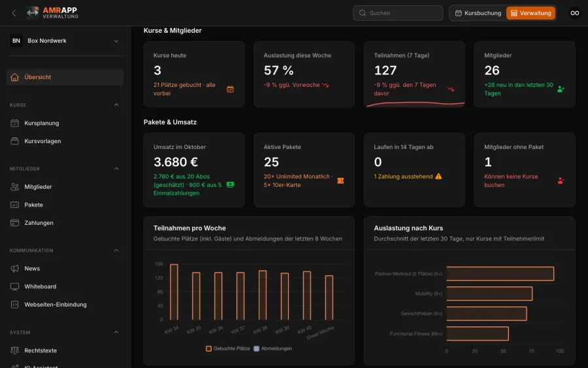Click the Partner-Workout bar

[500, 274]
